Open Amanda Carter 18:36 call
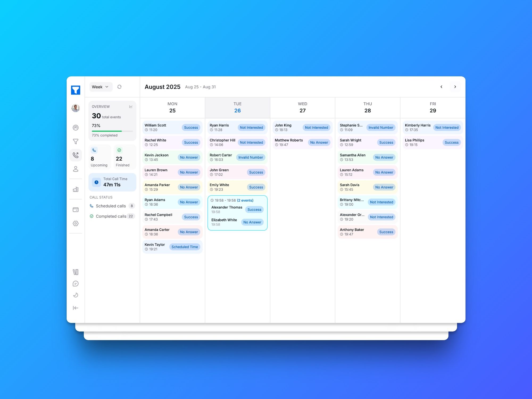Viewport: 532px width, 399px height. pyautogui.click(x=172, y=232)
